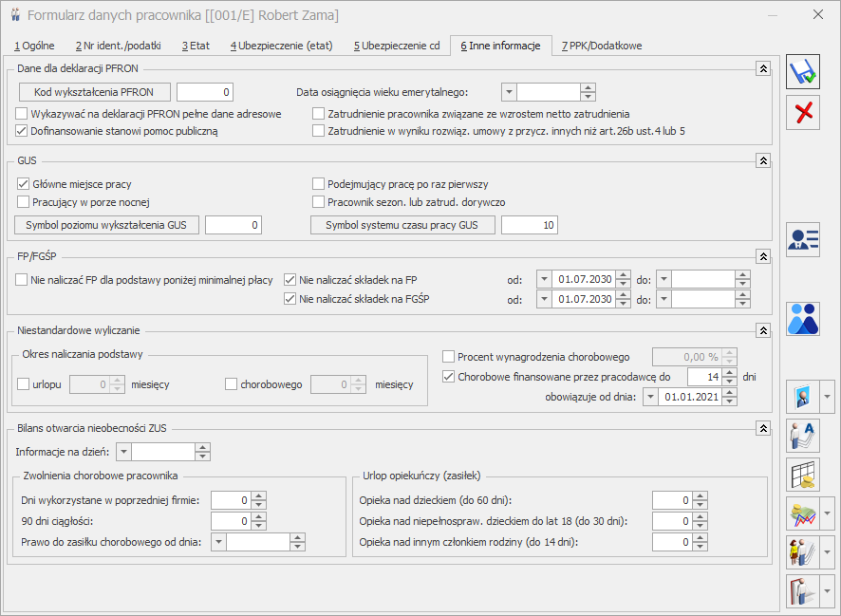Switch to the '1 Ogólne' tab

click(34, 47)
